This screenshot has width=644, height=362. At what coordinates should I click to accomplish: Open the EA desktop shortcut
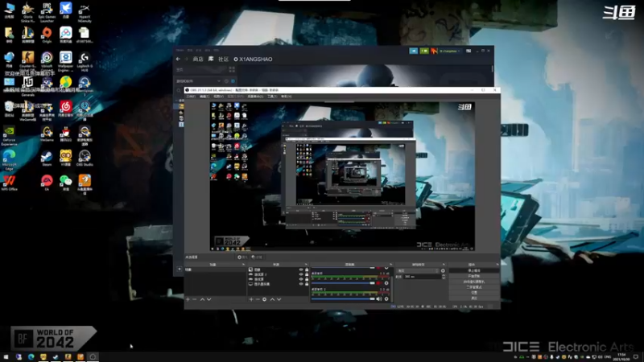pyautogui.click(x=47, y=183)
